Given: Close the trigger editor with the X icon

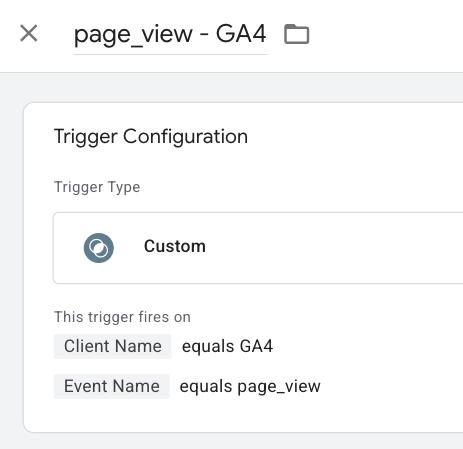Looking at the screenshot, I should pos(29,33).
